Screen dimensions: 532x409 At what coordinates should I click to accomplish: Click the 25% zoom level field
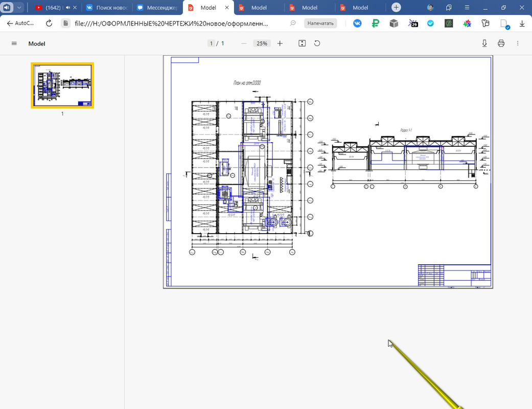pyautogui.click(x=262, y=43)
